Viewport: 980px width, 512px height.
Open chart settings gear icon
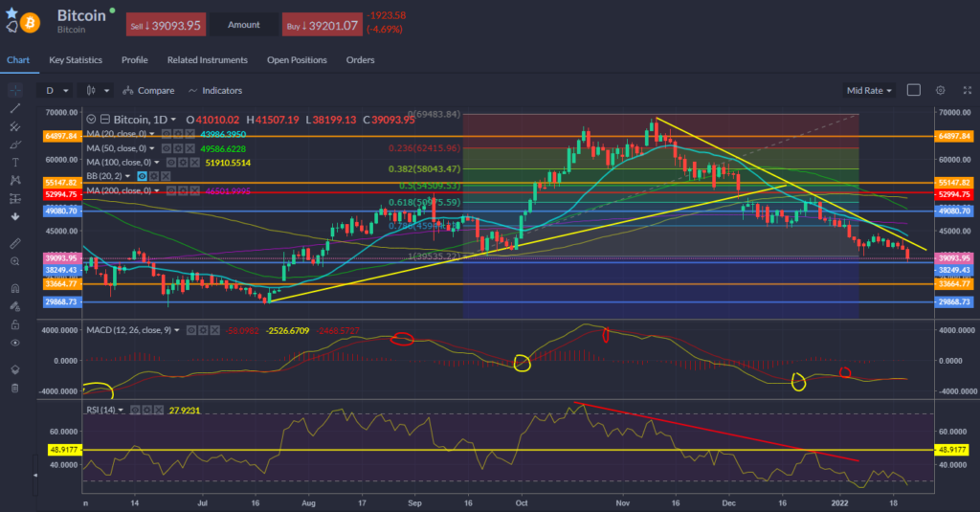(941, 90)
